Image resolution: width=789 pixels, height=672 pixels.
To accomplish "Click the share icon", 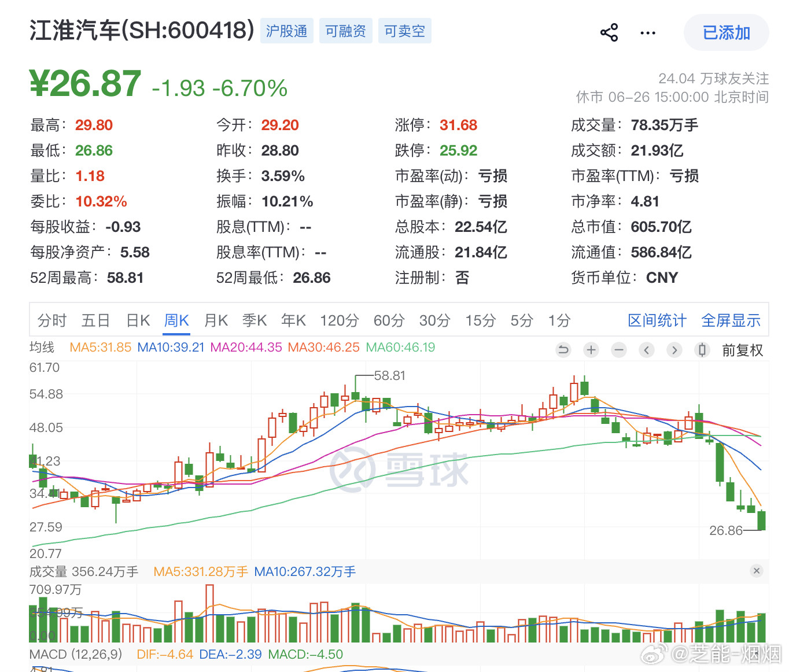I will (x=609, y=32).
